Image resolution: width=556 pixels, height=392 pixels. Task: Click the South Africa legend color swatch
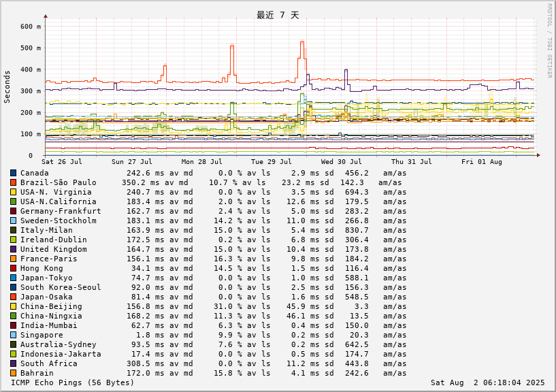[x=13, y=364]
